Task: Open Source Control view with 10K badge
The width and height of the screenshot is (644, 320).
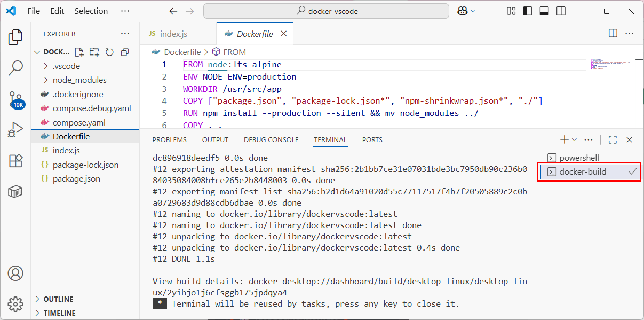Action: coord(15,99)
